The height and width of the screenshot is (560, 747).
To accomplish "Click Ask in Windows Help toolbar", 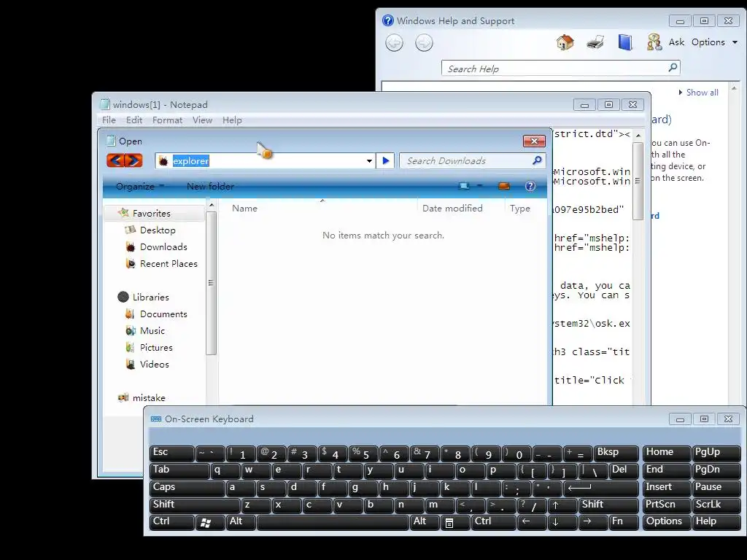I will tap(676, 42).
